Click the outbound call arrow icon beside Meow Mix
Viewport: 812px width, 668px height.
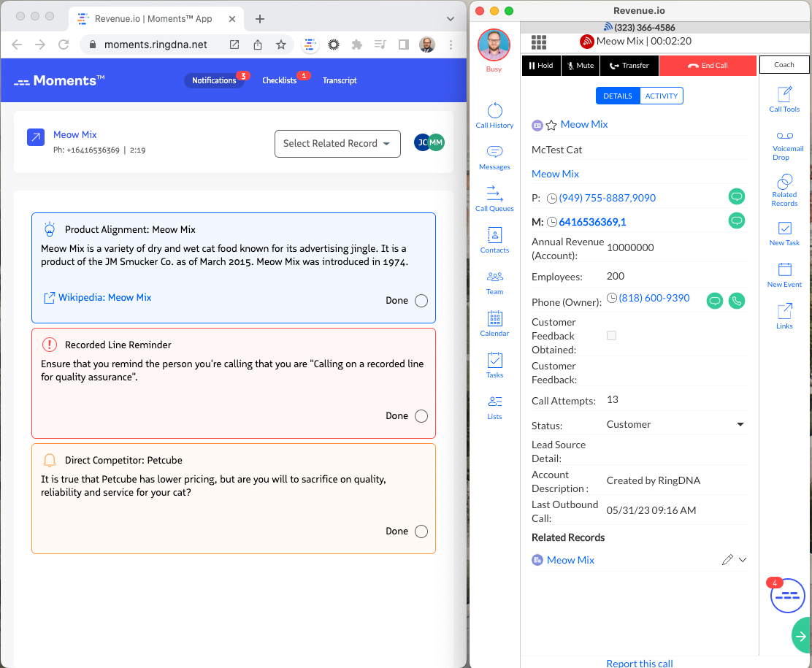36,137
